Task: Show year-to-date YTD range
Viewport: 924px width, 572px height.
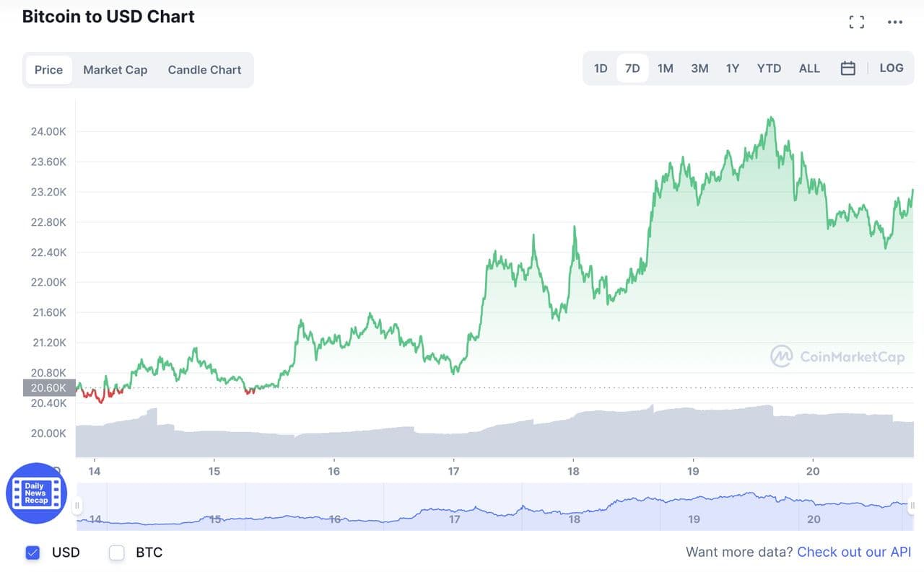Action: 769,69
